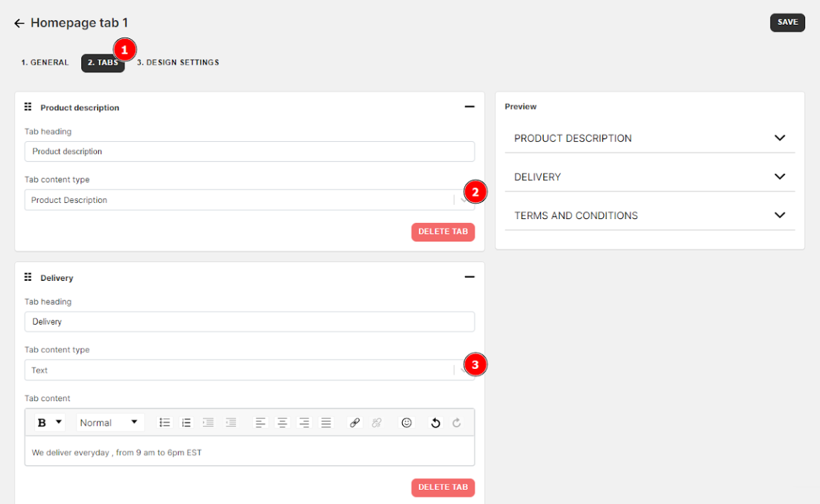Toggle bold in the editor toolbar
This screenshot has width=820, height=504.
click(x=42, y=423)
